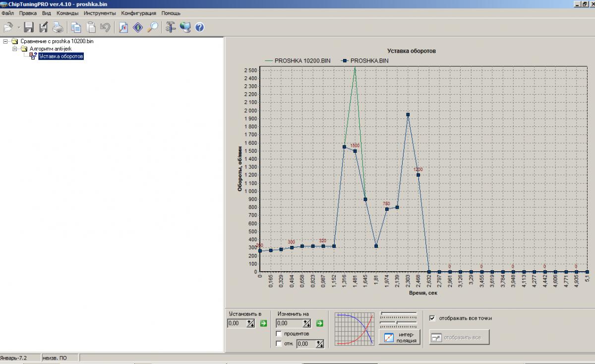This screenshot has height=364, width=595.
Task: Click the printer icon in toolbar
Action: (58, 27)
